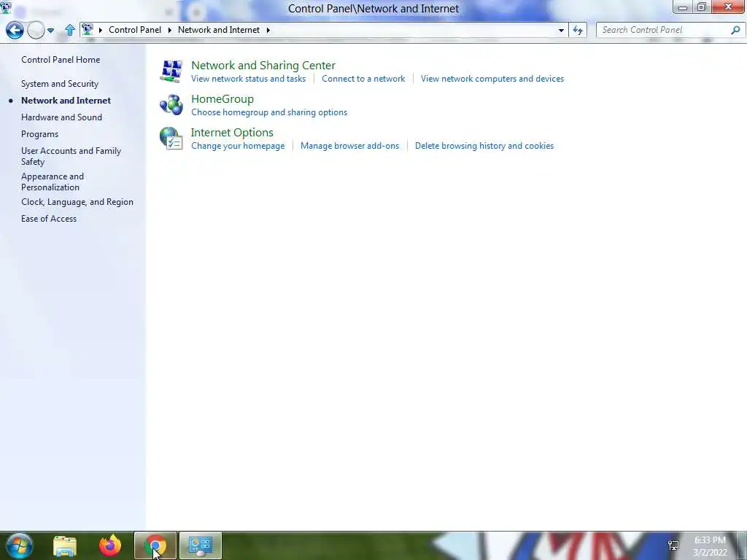Viewport: 747px width, 560px height.
Task: Click the window system icon in the title bar
Action: click(x=6, y=7)
